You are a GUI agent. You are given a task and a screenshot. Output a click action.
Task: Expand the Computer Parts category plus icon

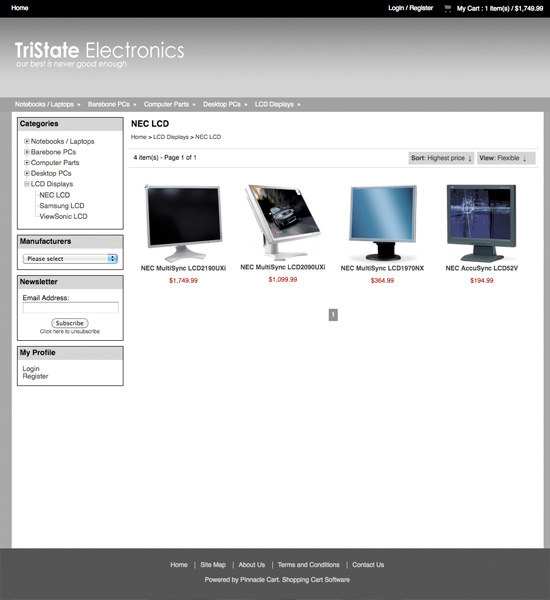click(27, 163)
